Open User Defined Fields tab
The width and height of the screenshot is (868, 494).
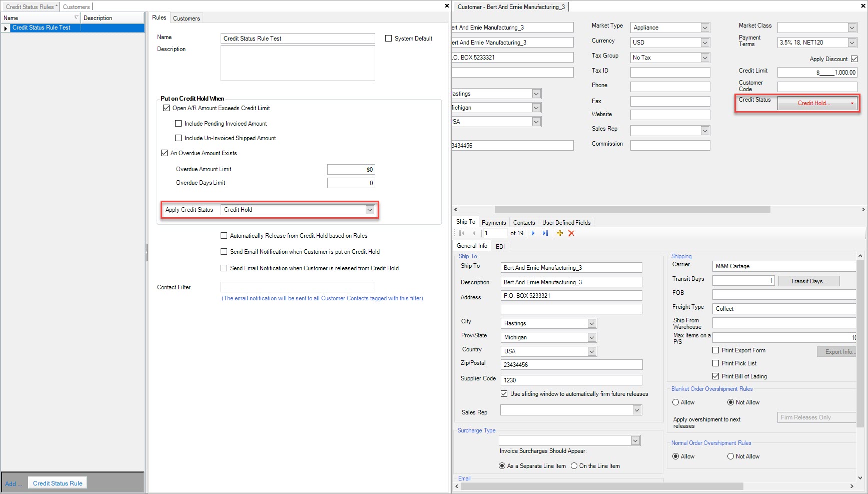(x=566, y=223)
